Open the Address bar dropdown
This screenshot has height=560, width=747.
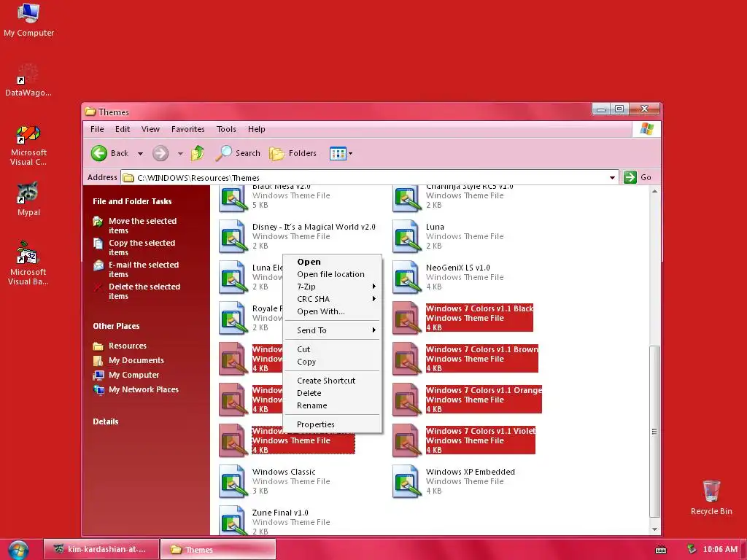pyautogui.click(x=612, y=178)
